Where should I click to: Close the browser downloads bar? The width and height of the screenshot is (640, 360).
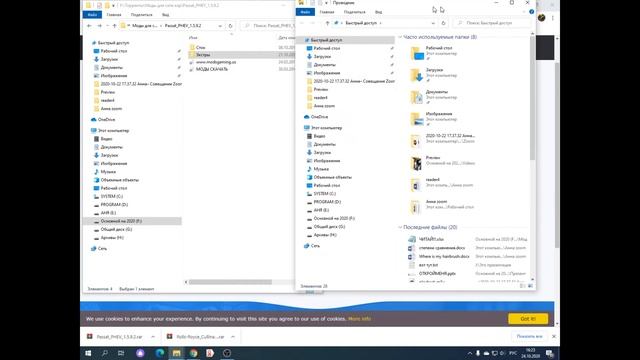click(x=554, y=336)
